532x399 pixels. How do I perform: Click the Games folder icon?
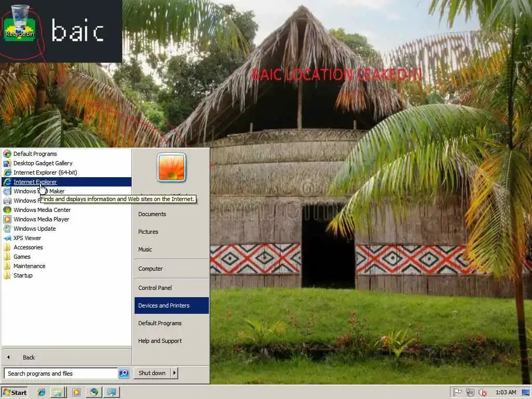[x=7, y=257]
